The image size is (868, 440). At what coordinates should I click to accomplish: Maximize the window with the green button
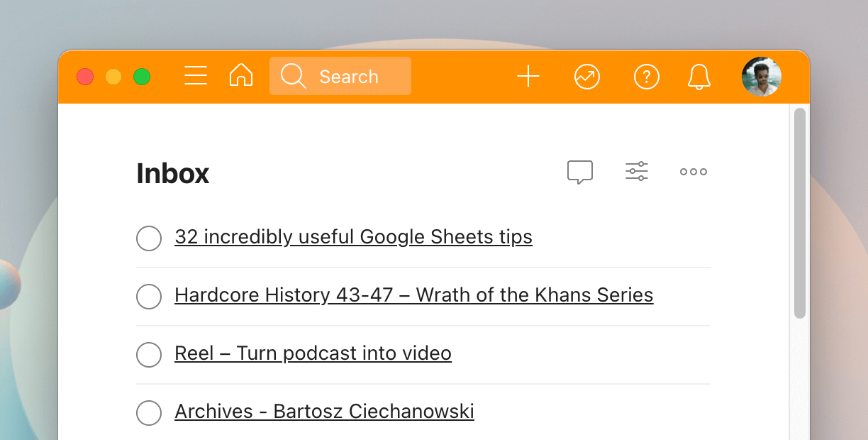(x=142, y=77)
